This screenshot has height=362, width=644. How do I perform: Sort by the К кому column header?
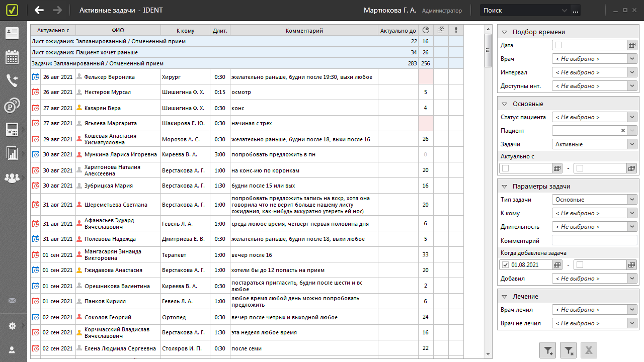(x=186, y=30)
